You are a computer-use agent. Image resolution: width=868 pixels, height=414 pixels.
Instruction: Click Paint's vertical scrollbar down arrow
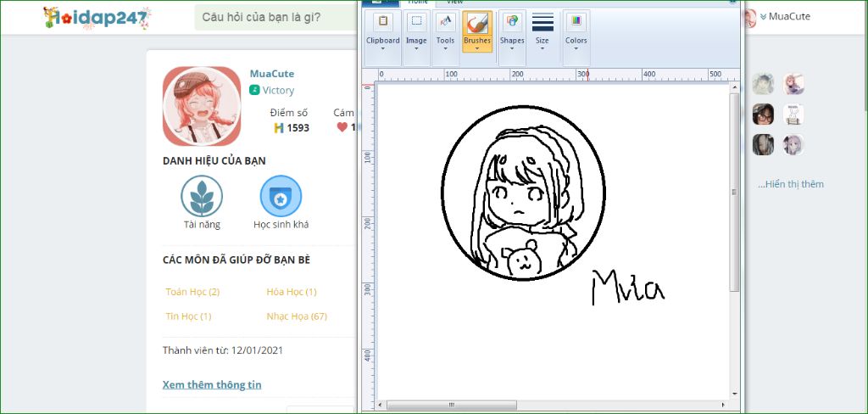click(x=735, y=393)
